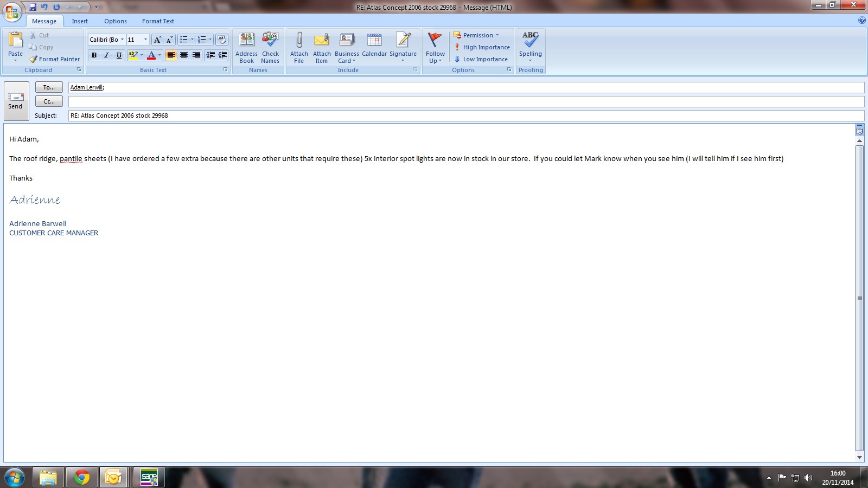This screenshot has height=488, width=868.
Task: Shrink the font size with the small A
Action: pos(169,40)
